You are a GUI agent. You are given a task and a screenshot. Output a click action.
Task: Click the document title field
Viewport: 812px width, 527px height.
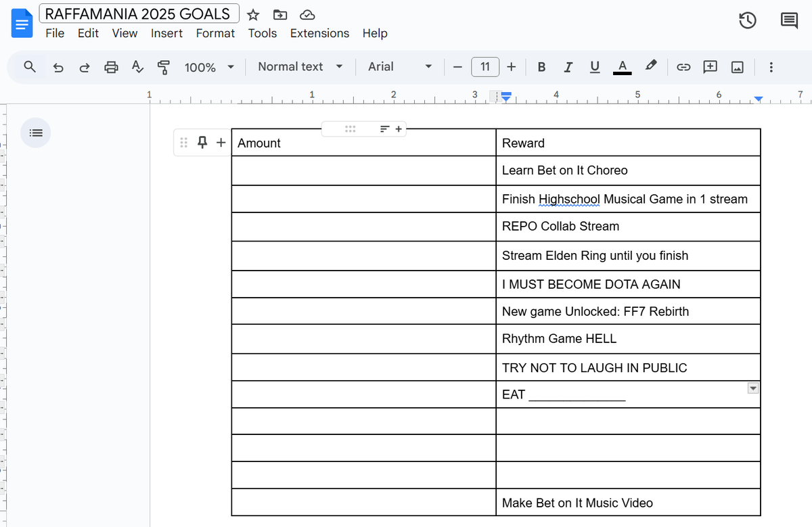pos(139,14)
